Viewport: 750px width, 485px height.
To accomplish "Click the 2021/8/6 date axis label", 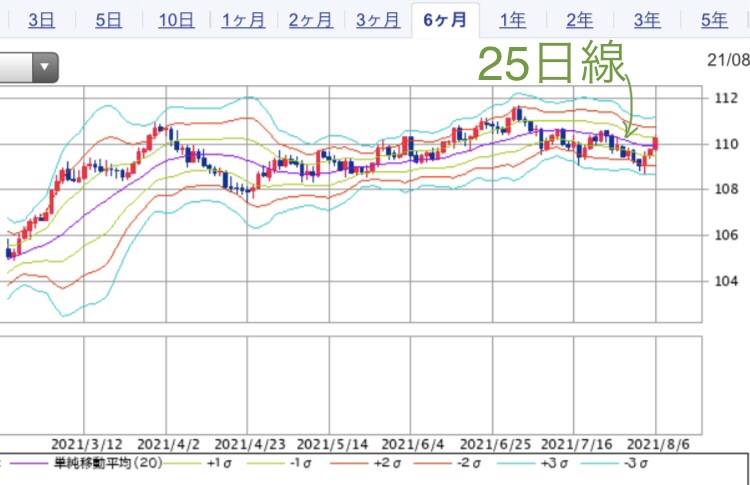I will [x=658, y=444].
